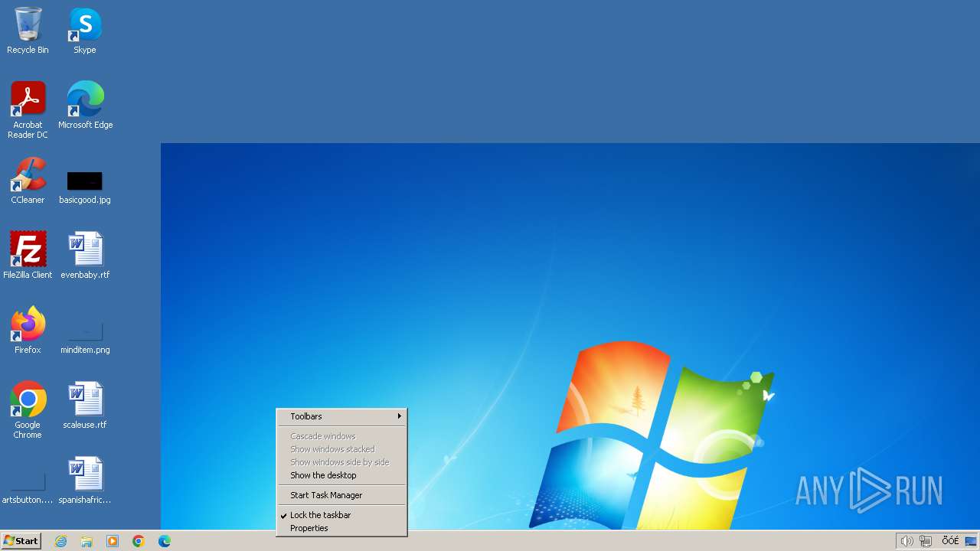Select the Skype desktop shortcut
This screenshot has width=980, height=551.
click(x=85, y=31)
